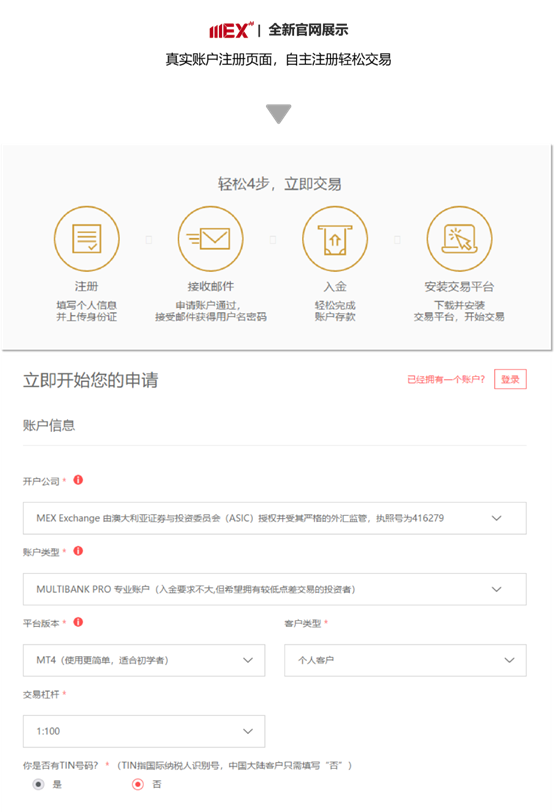Open info icon next to 账户类型

click(78, 551)
